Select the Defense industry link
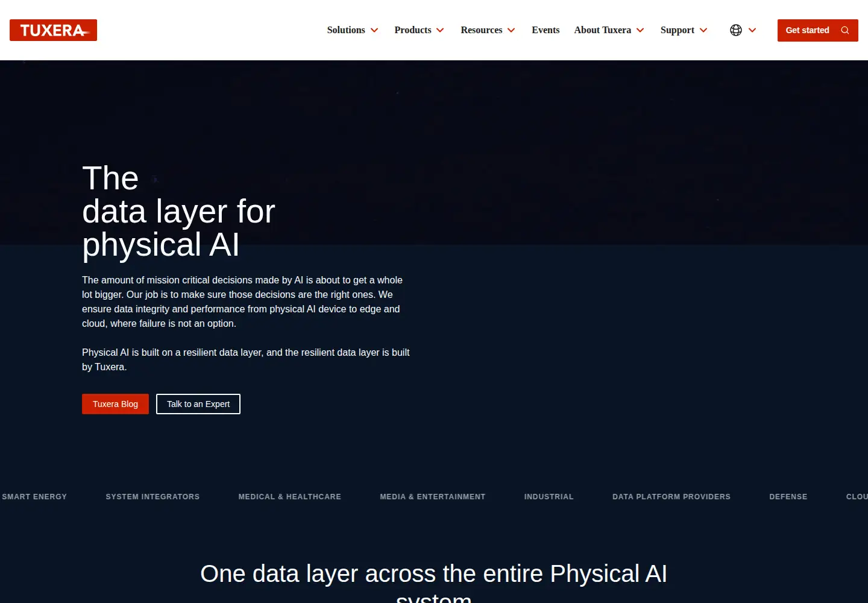The width and height of the screenshot is (868, 603). (788, 497)
